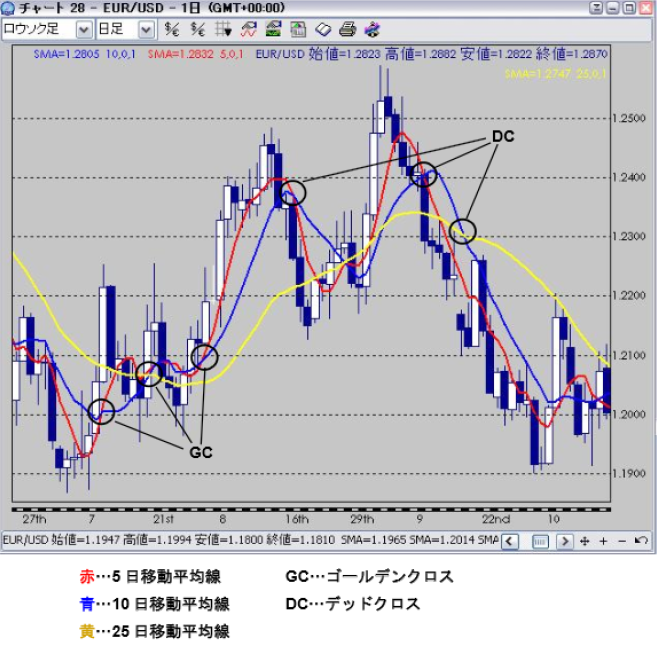Zoom in with the plus icon
Viewport: 670px width, 660px height.
click(602, 541)
